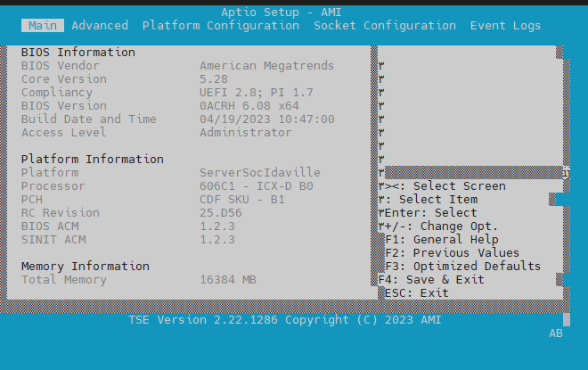Click the Processor entry under Platform Information
Viewport: 588px width, 370px height.
tap(53, 186)
